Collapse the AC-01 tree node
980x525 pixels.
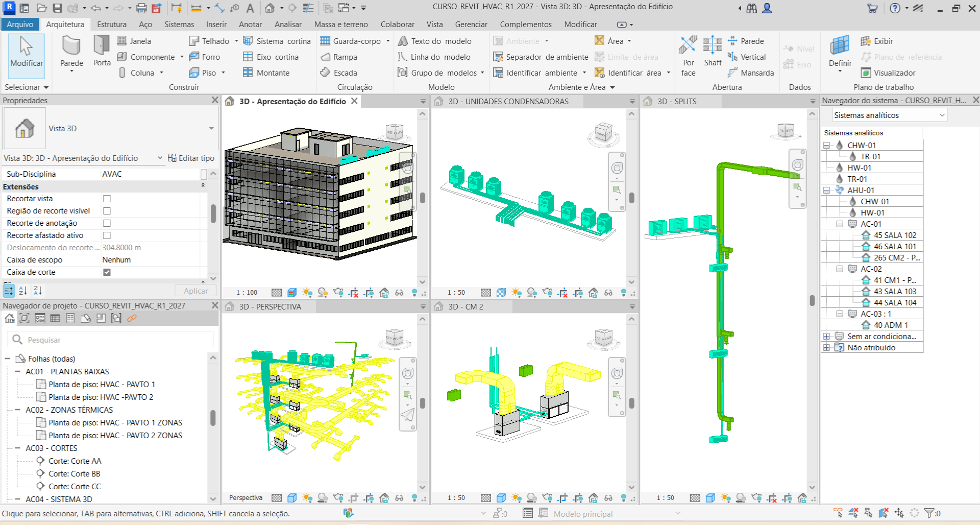pos(840,224)
